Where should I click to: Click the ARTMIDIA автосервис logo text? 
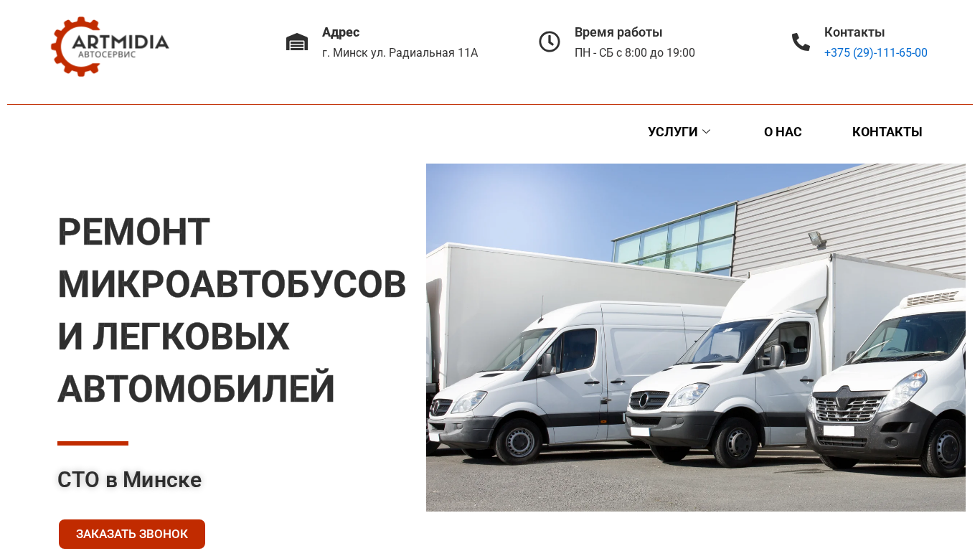pyautogui.click(x=121, y=46)
